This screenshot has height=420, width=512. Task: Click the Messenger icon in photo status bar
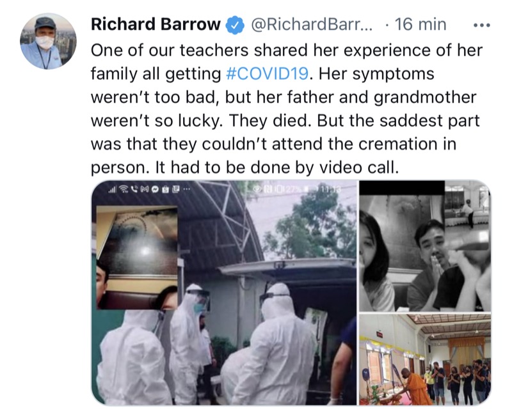point(156,189)
